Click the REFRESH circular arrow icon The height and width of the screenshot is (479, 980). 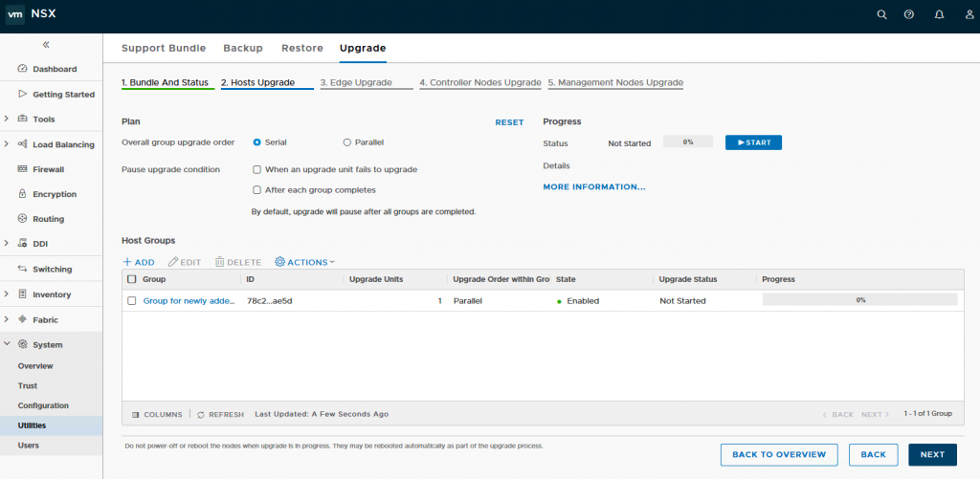click(201, 415)
